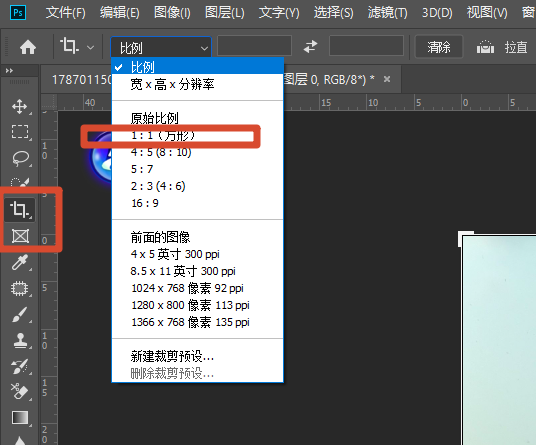Swap width and height arrows icon
This screenshot has width=536, height=445.
pyautogui.click(x=310, y=46)
